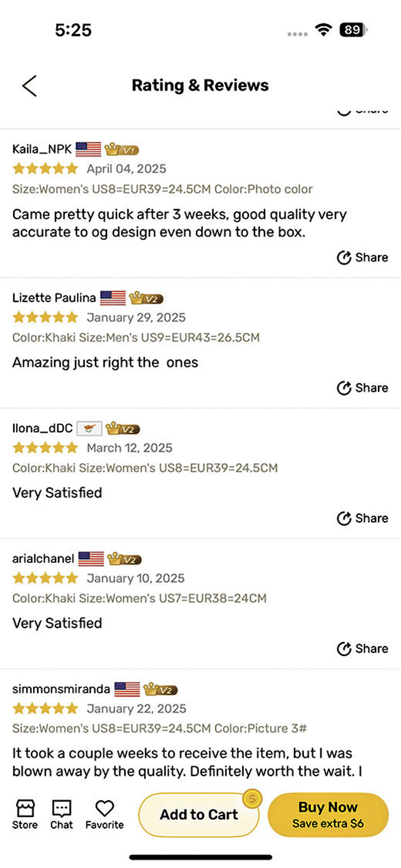Share arialchanel's review
This screenshot has height=868, width=401.
pos(363,648)
